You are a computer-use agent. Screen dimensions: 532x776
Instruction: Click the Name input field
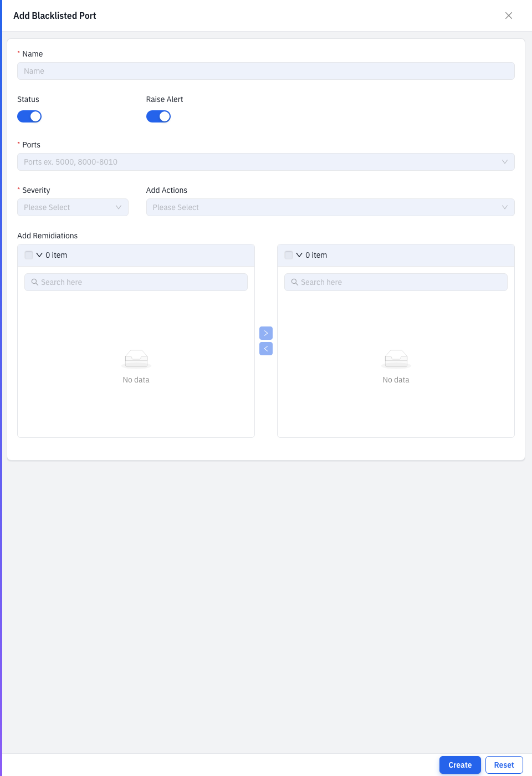pyautogui.click(x=266, y=71)
